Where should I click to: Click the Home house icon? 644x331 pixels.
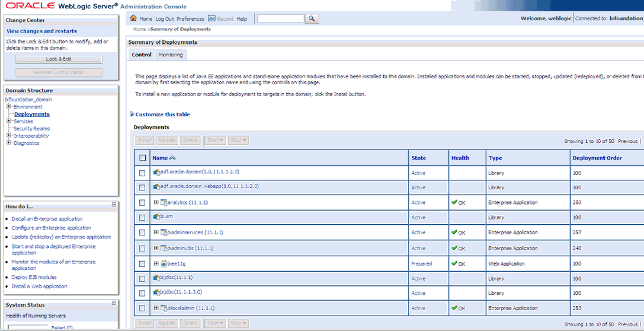133,18
